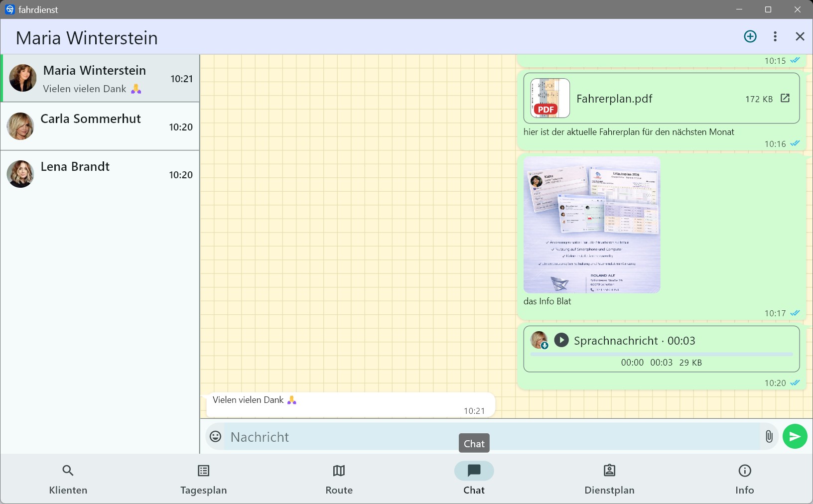Open the Tagesplan tab

click(203, 479)
